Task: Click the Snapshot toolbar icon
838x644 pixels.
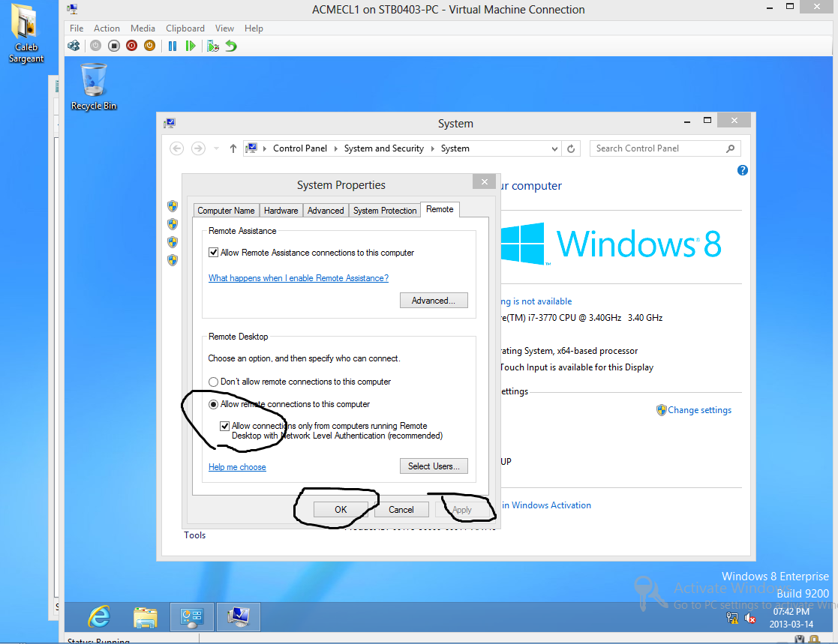Action: click(x=213, y=46)
